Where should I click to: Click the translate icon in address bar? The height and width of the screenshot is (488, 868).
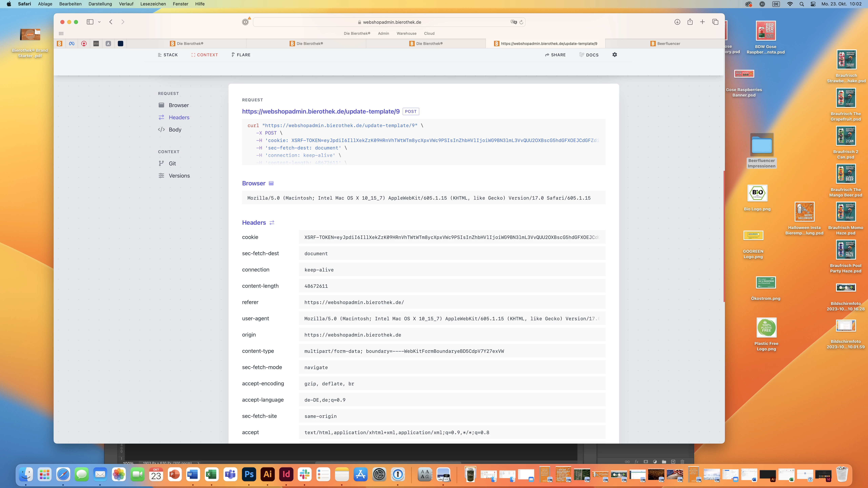click(x=514, y=22)
